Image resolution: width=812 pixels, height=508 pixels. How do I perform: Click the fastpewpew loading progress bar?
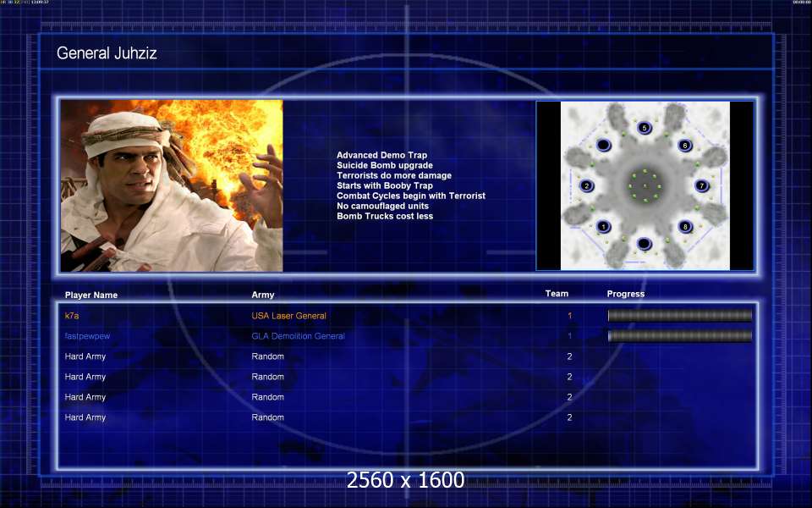click(680, 336)
